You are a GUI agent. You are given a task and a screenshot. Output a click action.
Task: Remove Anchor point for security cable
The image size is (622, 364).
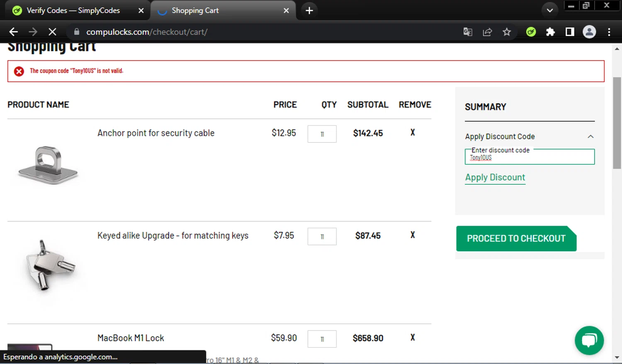[x=413, y=133]
